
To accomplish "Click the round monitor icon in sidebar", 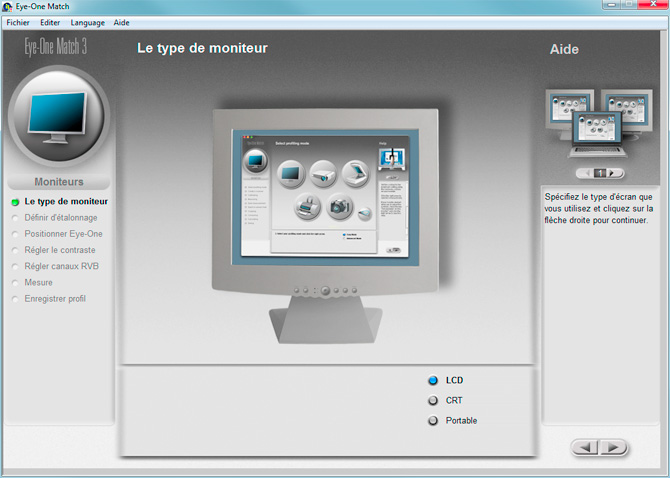I will pos(59,115).
